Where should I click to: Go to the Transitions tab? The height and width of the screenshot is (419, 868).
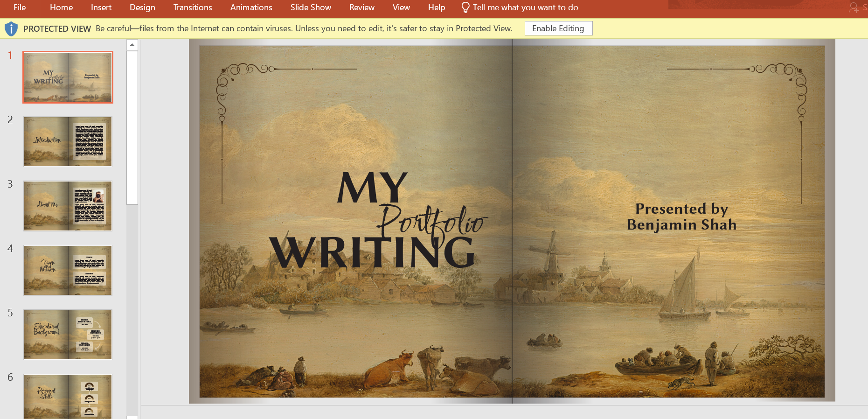click(193, 7)
